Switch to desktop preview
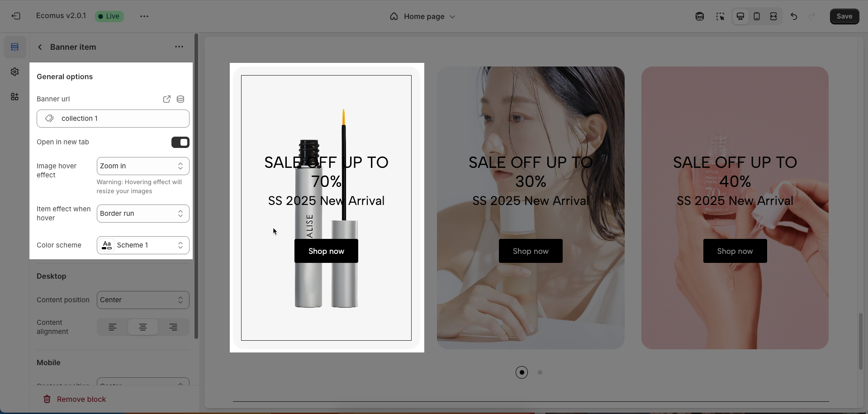 coord(740,16)
